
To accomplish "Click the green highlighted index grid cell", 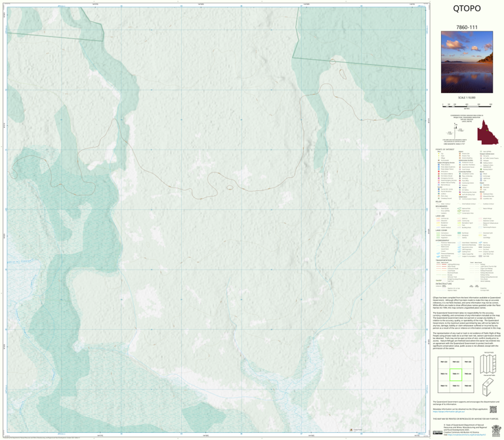I will click(456, 374).
